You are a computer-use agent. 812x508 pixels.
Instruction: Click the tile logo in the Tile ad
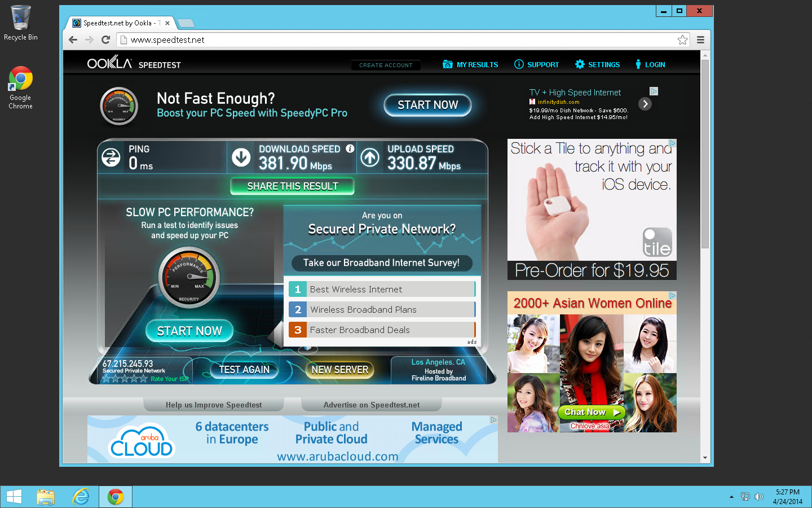[x=657, y=242]
